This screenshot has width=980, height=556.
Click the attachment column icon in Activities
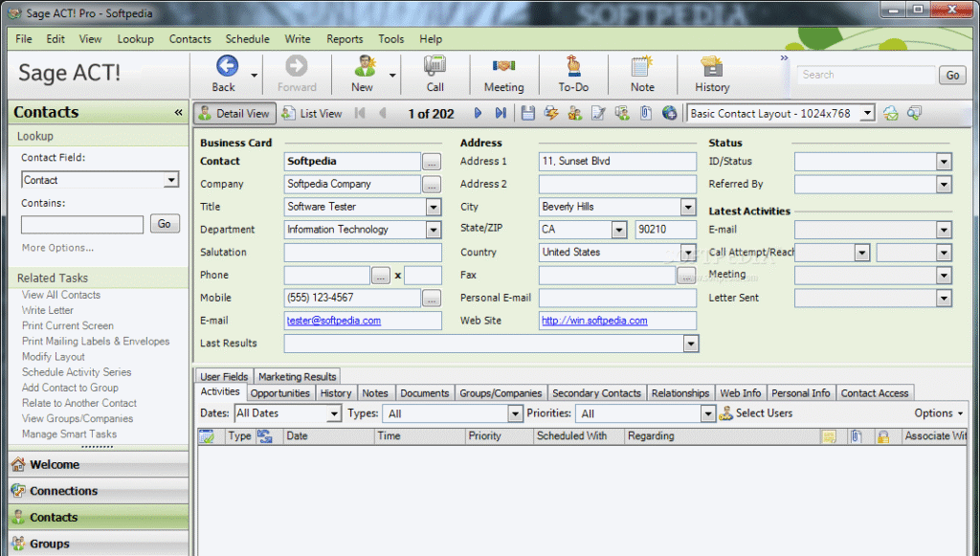click(x=857, y=436)
